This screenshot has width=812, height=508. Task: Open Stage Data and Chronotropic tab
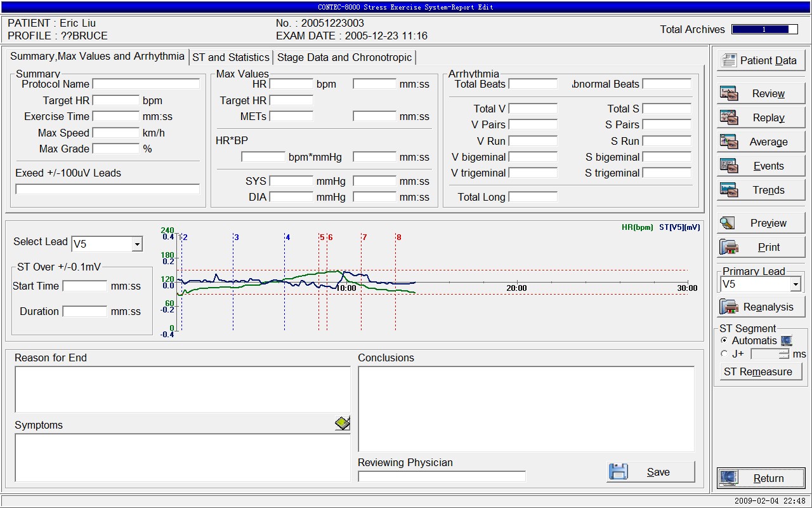coord(344,57)
